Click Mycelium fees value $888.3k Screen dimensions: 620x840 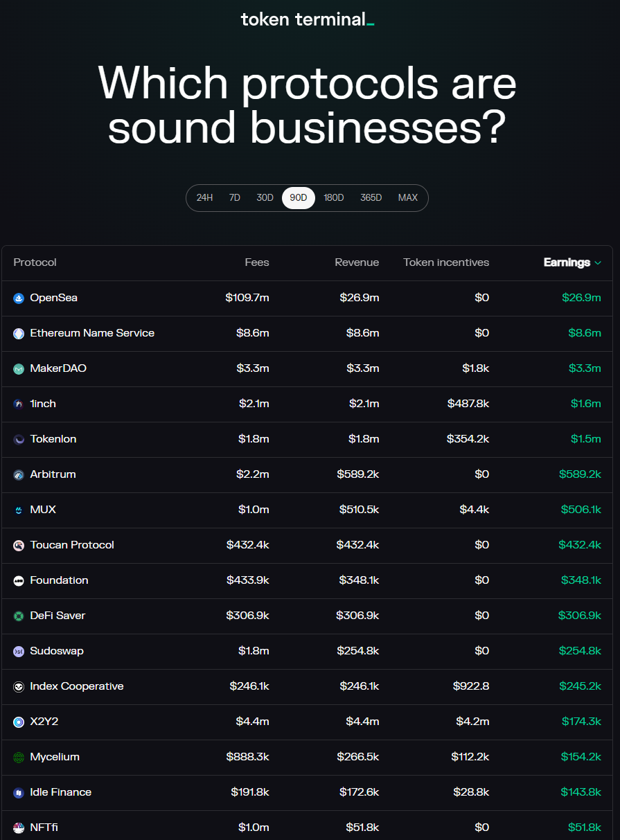coord(248,757)
